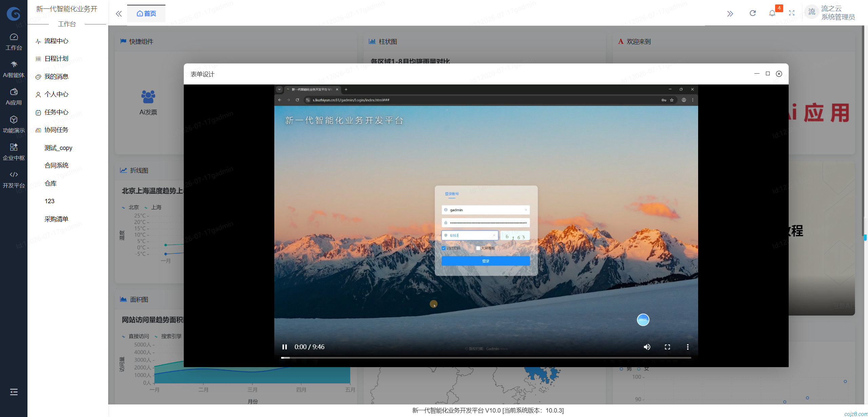868x417 pixels.
Task: Collapse tabs with left double-chevron
Action: tap(119, 14)
